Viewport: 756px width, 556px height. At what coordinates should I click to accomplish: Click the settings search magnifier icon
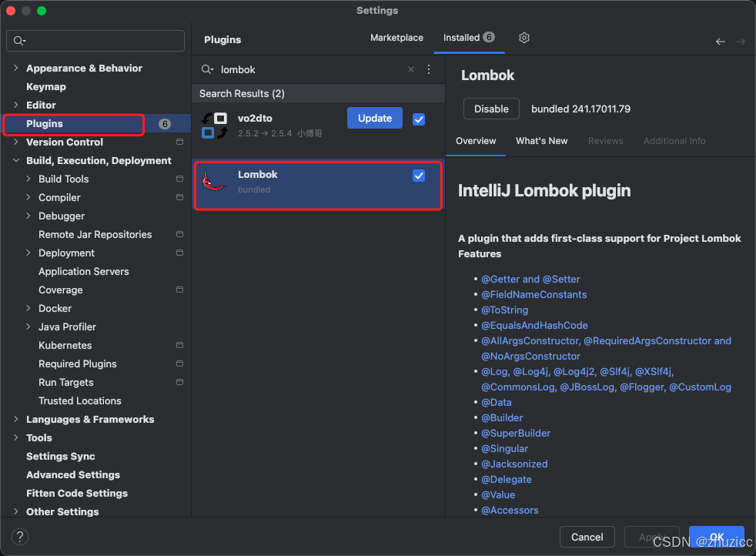(x=19, y=41)
